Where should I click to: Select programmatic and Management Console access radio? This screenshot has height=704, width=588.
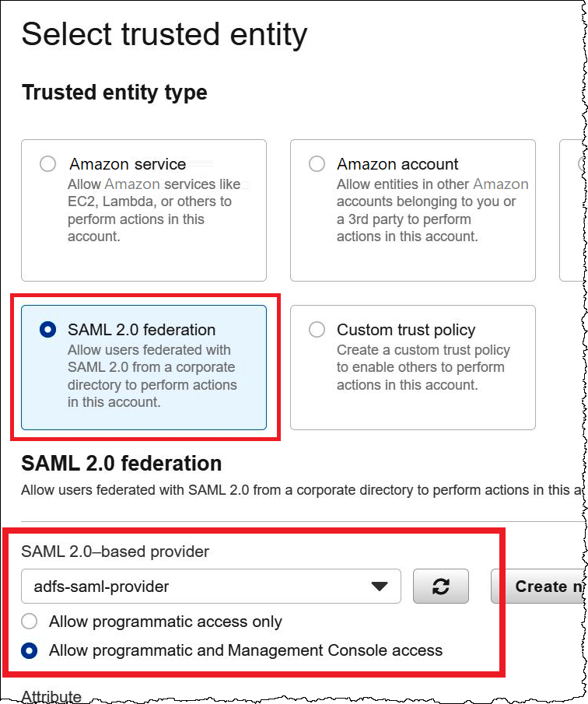point(30,650)
